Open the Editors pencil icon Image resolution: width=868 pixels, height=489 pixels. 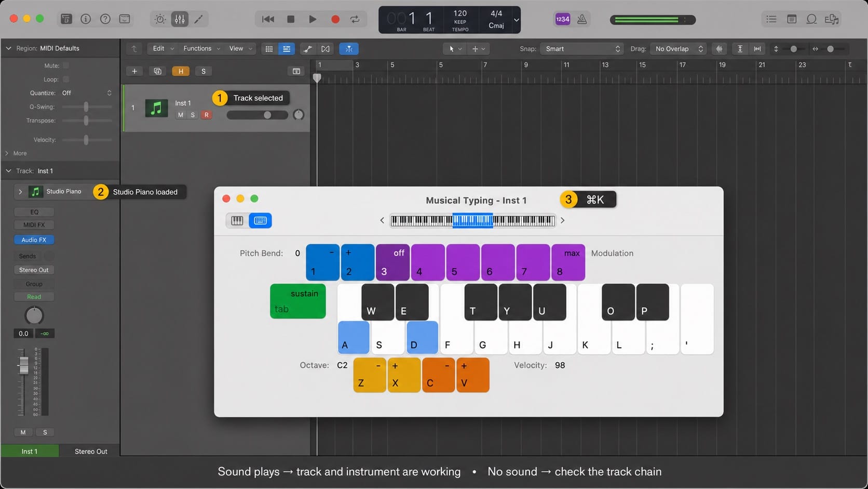coord(199,19)
